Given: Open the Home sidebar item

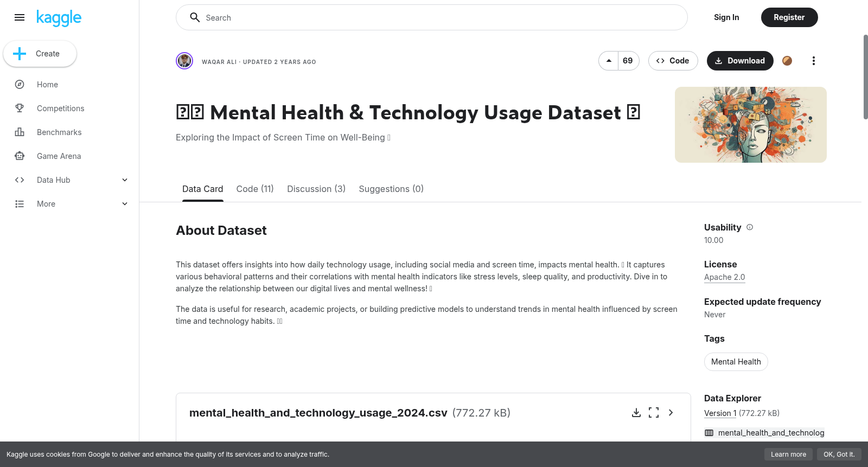Looking at the screenshot, I should (x=69, y=85).
